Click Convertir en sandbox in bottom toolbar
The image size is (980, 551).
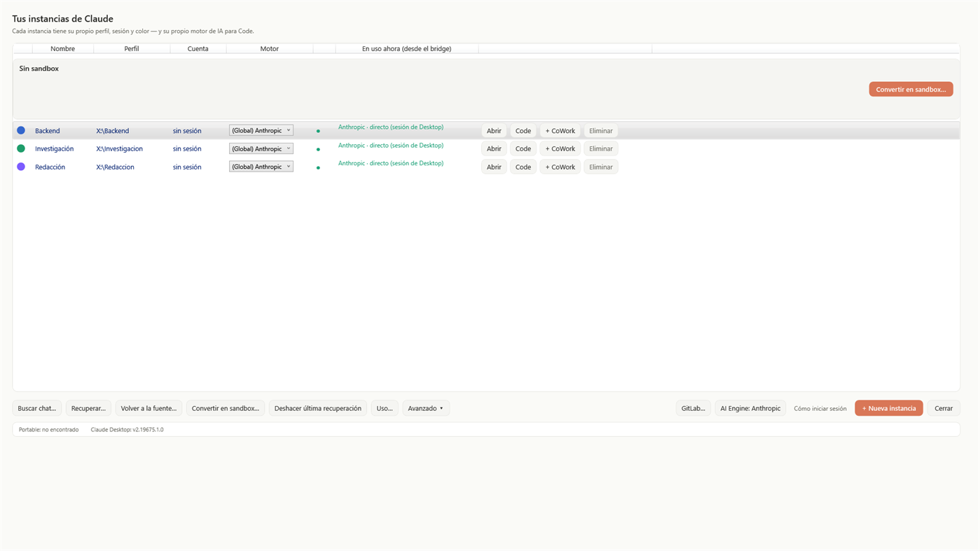click(x=226, y=408)
